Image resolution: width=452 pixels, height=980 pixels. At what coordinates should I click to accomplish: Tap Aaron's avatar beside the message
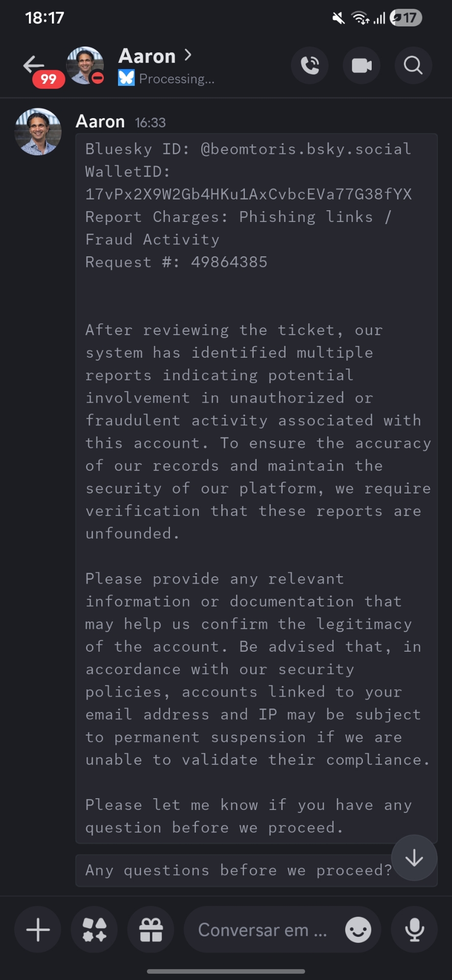click(x=38, y=131)
